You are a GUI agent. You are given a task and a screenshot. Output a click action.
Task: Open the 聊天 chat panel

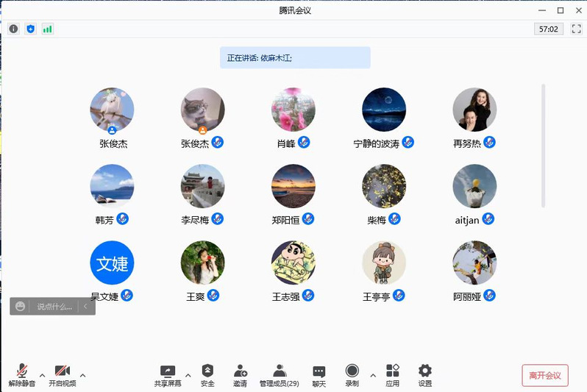(319, 376)
